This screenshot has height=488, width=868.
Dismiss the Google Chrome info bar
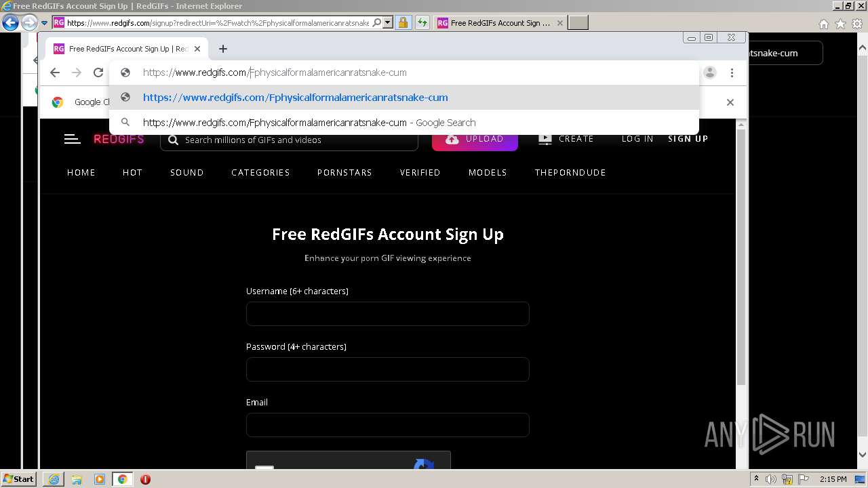pyautogui.click(x=730, y=102)
